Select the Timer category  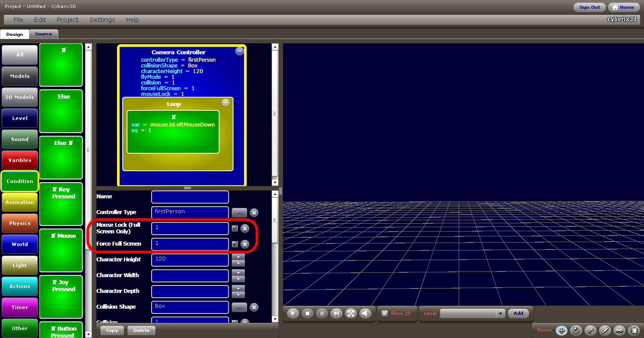pos(20,307)
